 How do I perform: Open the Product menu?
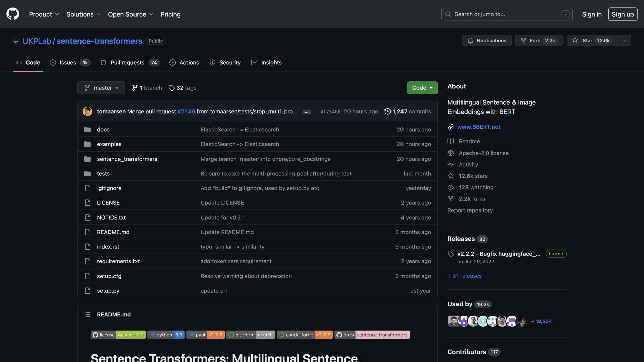coord(44,14)
